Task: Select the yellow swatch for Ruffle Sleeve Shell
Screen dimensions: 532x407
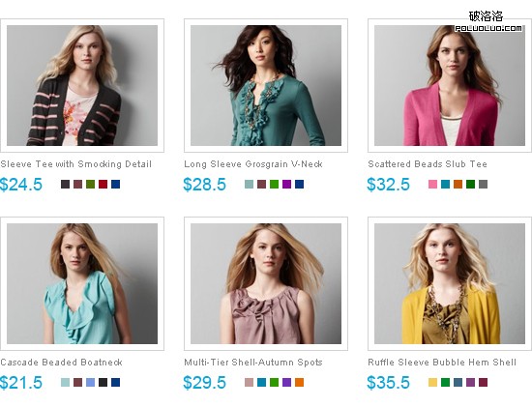Action: [x=433, y=383]
